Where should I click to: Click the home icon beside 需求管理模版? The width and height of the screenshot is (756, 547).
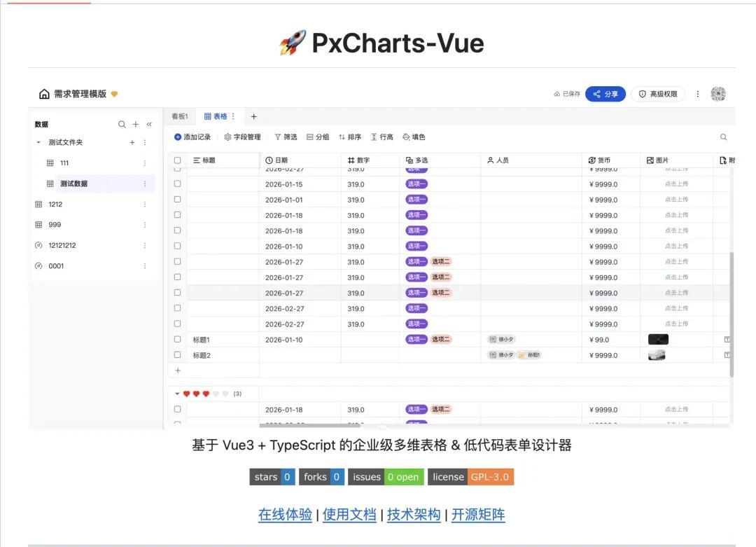point(44,94)
